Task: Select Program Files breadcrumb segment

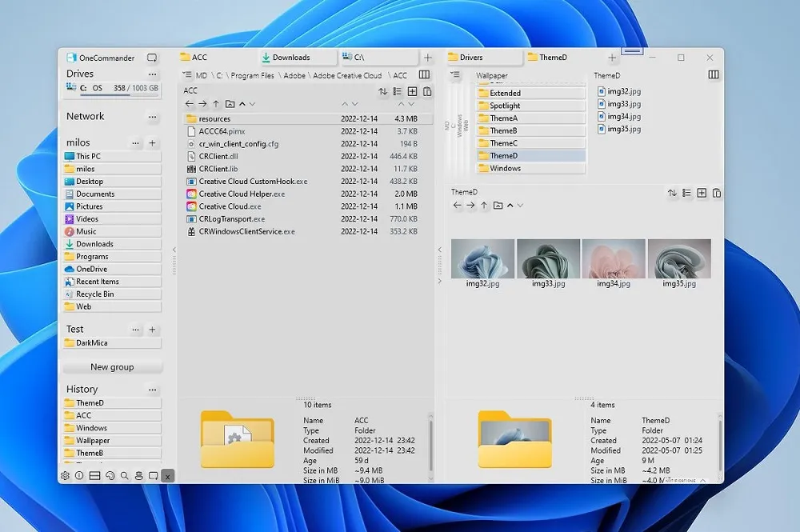Action: [x=252, y=75]
